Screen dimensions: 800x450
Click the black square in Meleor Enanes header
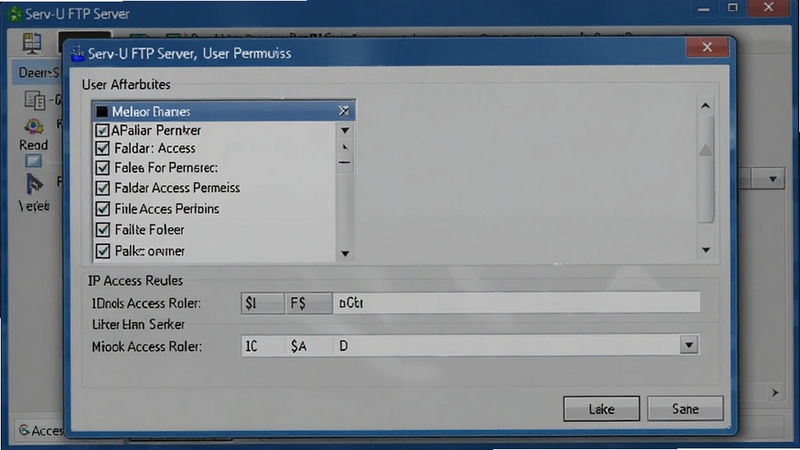(x=102, y=111)
